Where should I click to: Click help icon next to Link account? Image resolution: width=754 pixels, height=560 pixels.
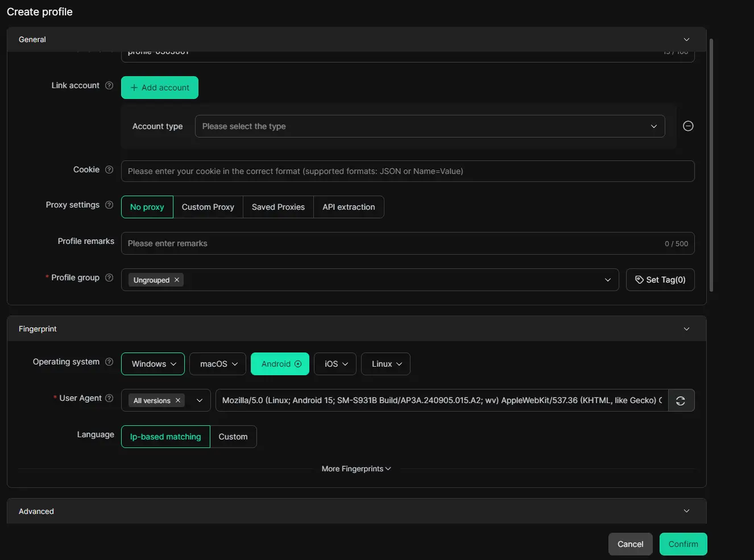(109, 85)
